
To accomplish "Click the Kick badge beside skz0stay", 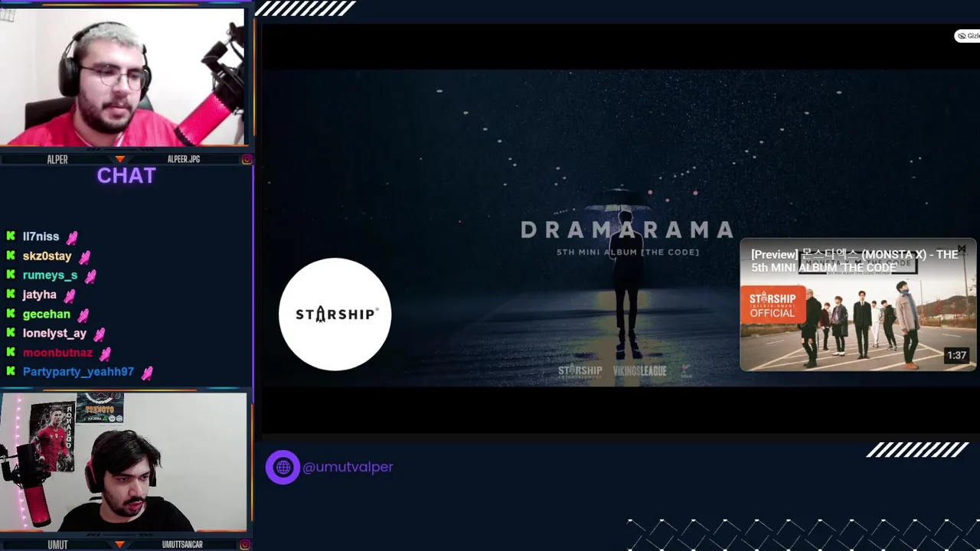I will pyautogui.click(x=11, y=256).
